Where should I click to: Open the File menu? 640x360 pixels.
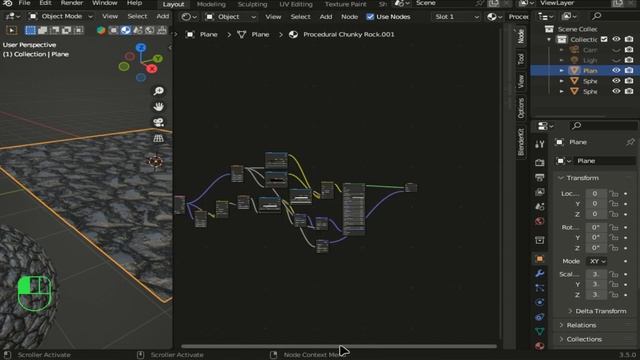coord(24,3)
